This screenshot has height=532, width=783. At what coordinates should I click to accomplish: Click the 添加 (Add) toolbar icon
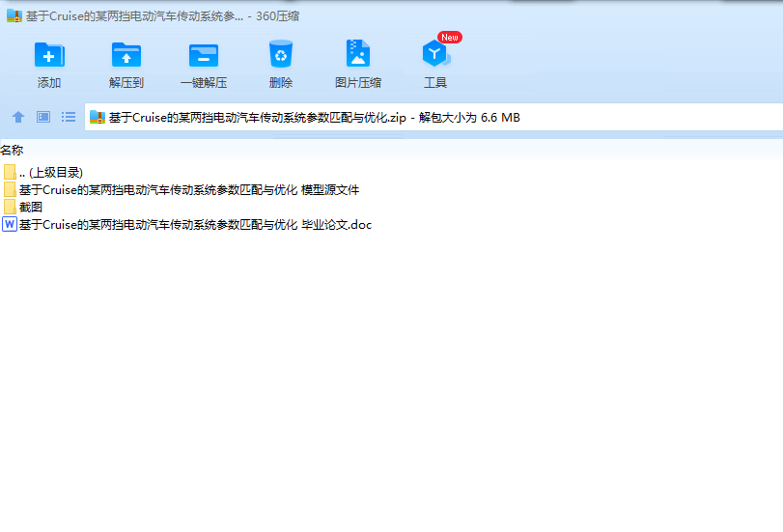[x=49, y=55]
